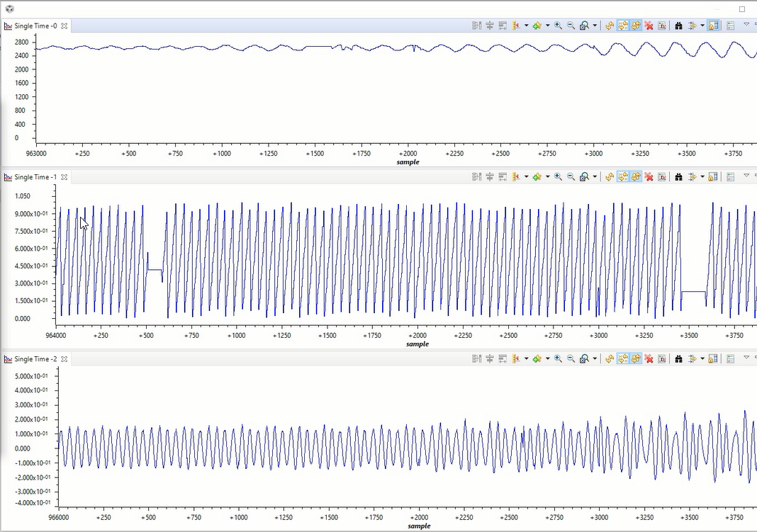Open marker ruler dropdown arrow in Single Time -1
This screenshot has height=532, width=757.
(x=526, y=177)
